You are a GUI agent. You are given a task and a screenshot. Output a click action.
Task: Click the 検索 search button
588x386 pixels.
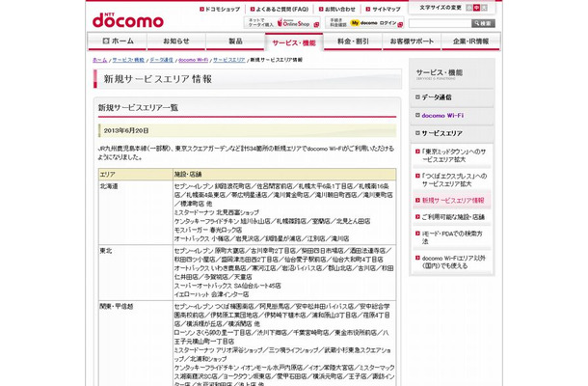483,24
